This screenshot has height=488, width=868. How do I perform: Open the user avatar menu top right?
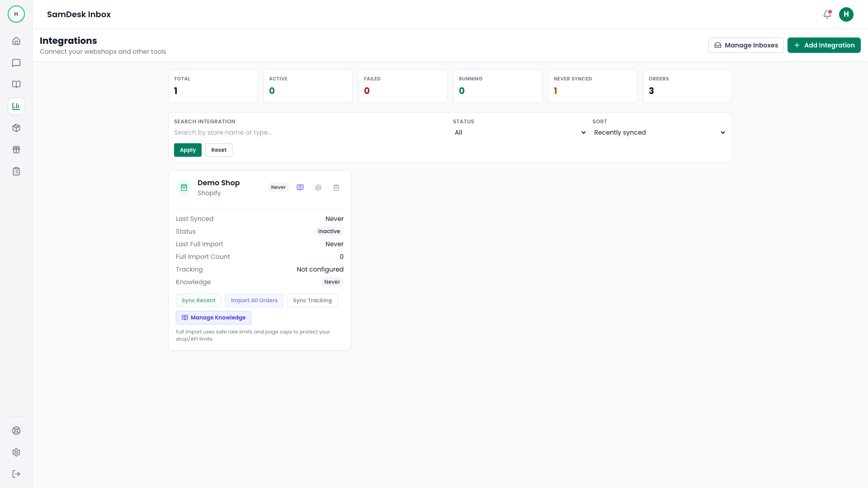point(846,14)
